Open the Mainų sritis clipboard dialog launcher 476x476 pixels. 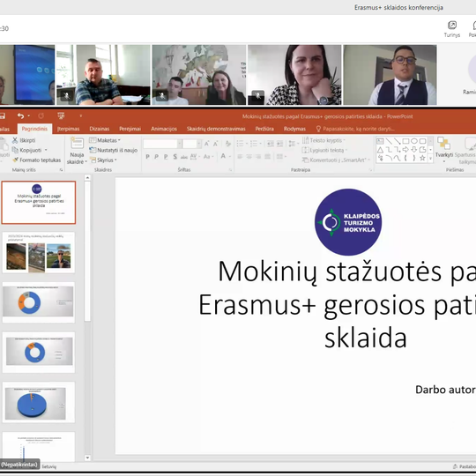(61, 170)
